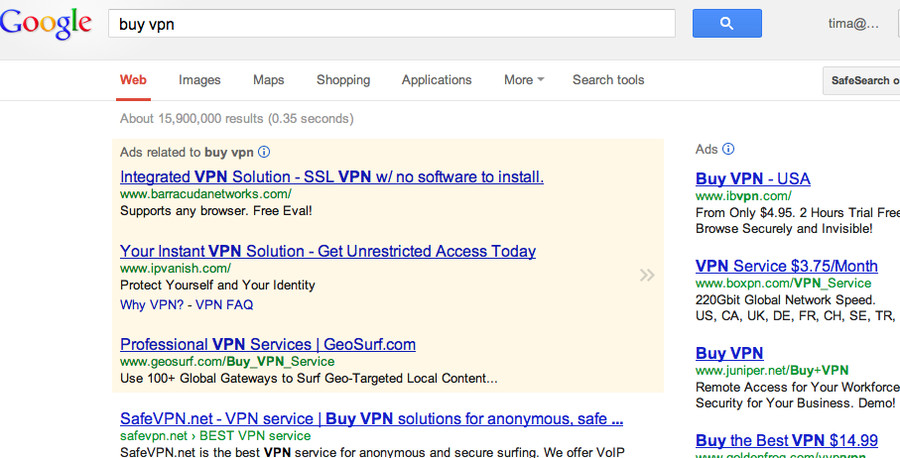Open info icon beside right-column Ads label
The height and width of the screenshot is (458, 900).
click(728, 149)
